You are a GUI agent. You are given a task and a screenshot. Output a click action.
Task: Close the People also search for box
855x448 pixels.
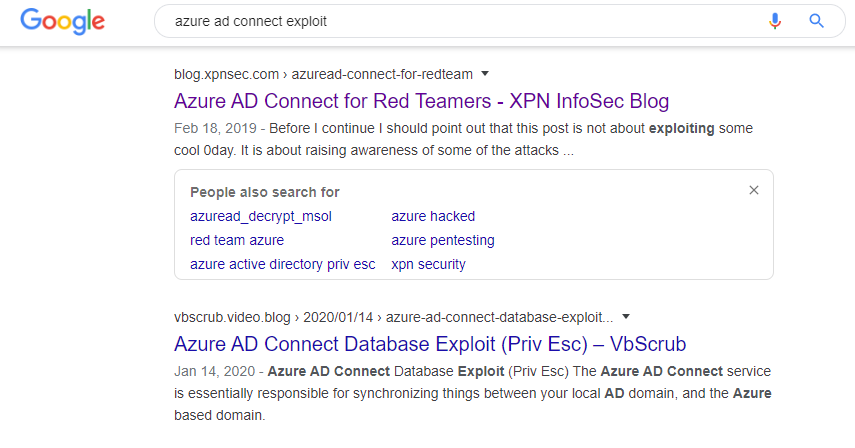pyautogui.click(x=754, y=190)
